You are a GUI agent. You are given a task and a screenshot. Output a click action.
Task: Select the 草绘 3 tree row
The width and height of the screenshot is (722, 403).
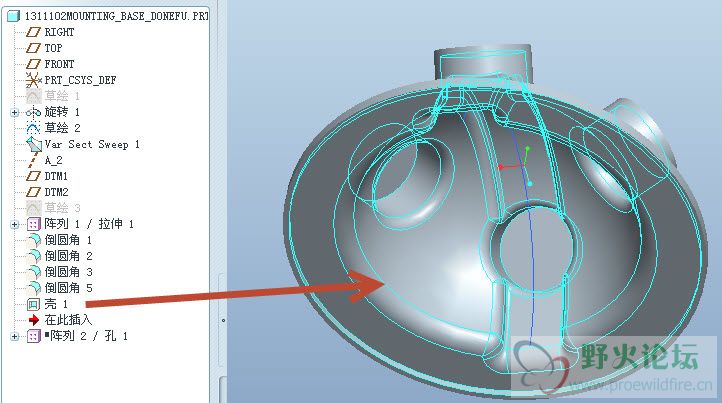[x=62, y=208]
